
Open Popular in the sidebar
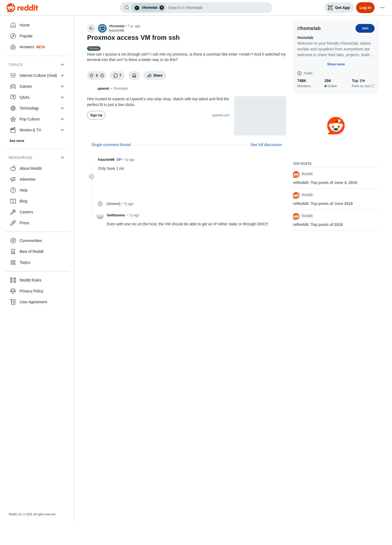tap(37, 36)
